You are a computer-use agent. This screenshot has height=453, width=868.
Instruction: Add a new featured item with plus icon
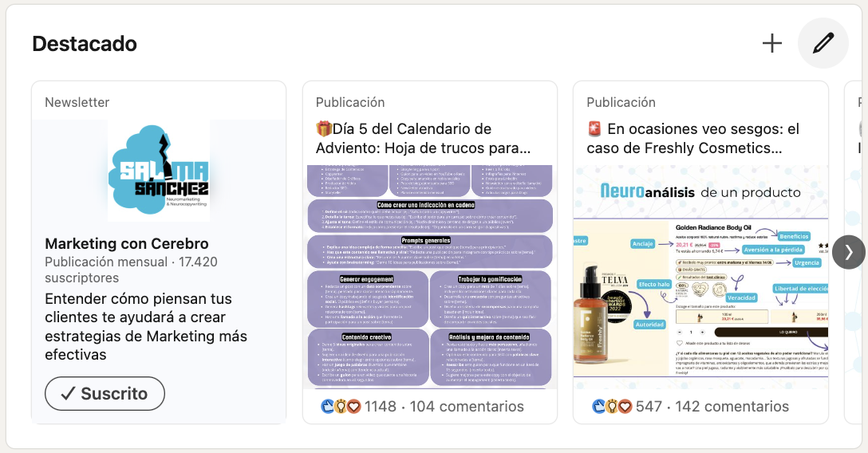(771, 43)
